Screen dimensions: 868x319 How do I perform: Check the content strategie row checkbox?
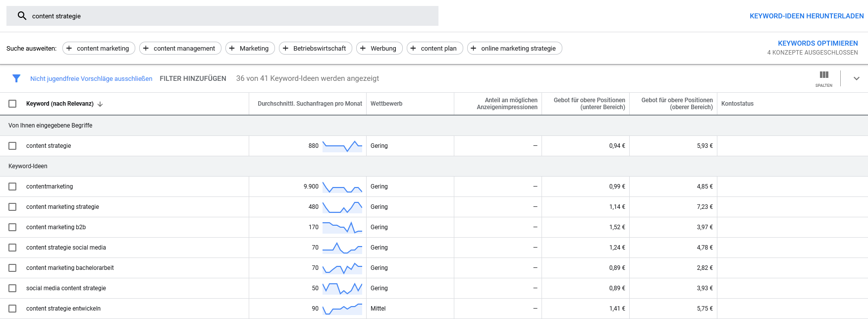pyautogui.click(x=12, y=146)
